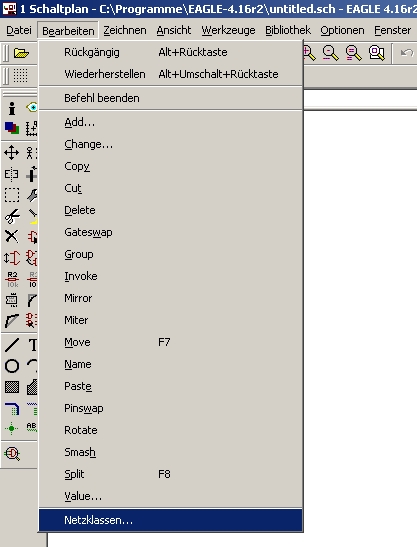Choose Rotate menu entry

pos(171,430)
